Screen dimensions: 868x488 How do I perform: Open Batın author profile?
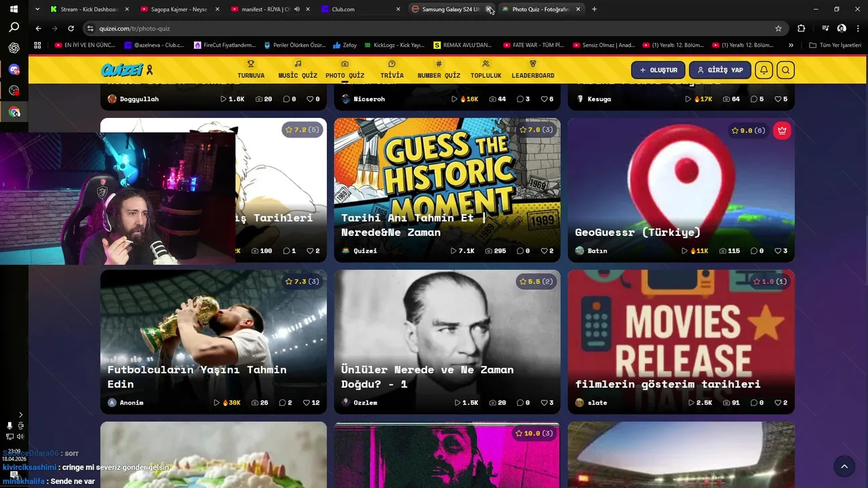click(591, 251)
